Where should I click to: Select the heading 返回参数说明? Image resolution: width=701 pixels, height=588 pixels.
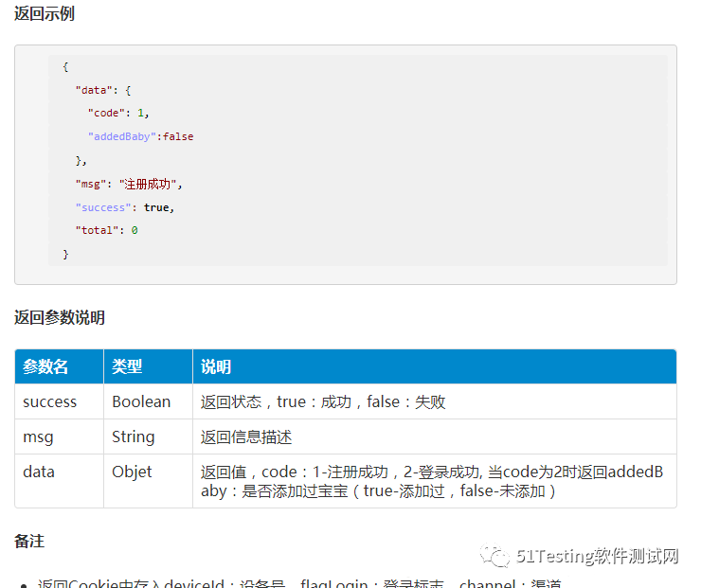click(x=60, y=318)
